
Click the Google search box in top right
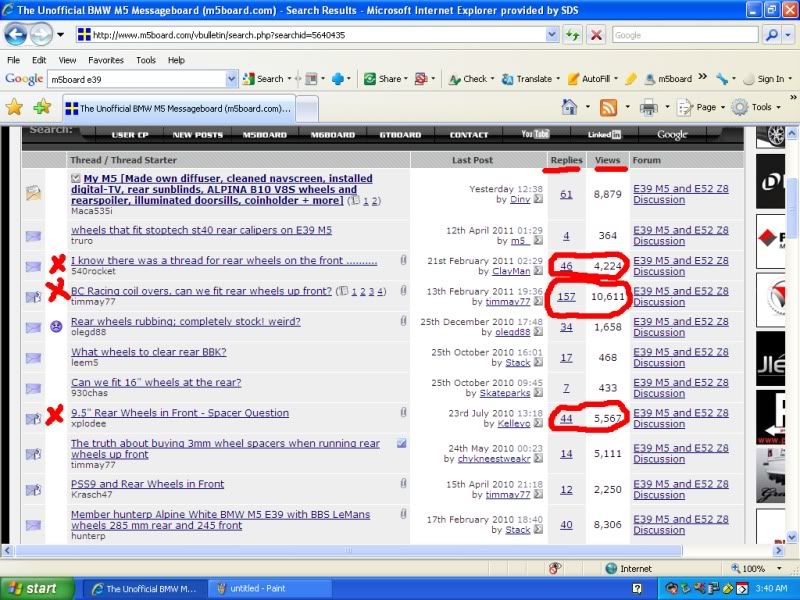point(685,35)
